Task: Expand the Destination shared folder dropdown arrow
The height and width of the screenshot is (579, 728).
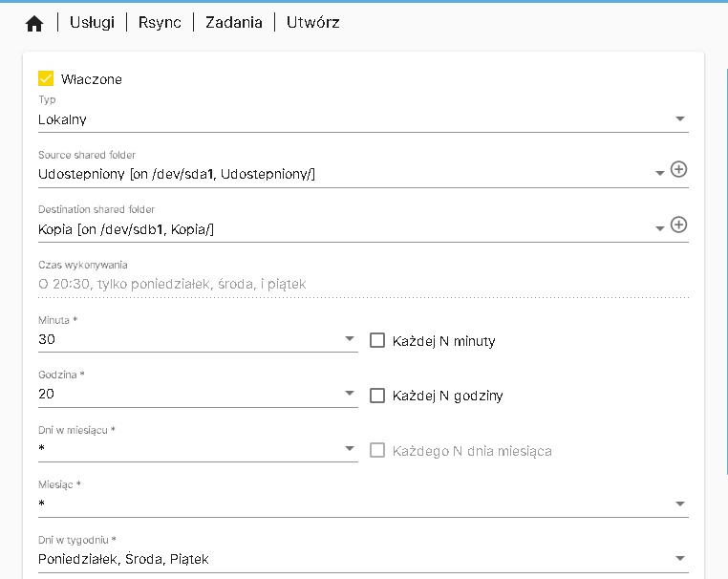Action: point(659,229)
